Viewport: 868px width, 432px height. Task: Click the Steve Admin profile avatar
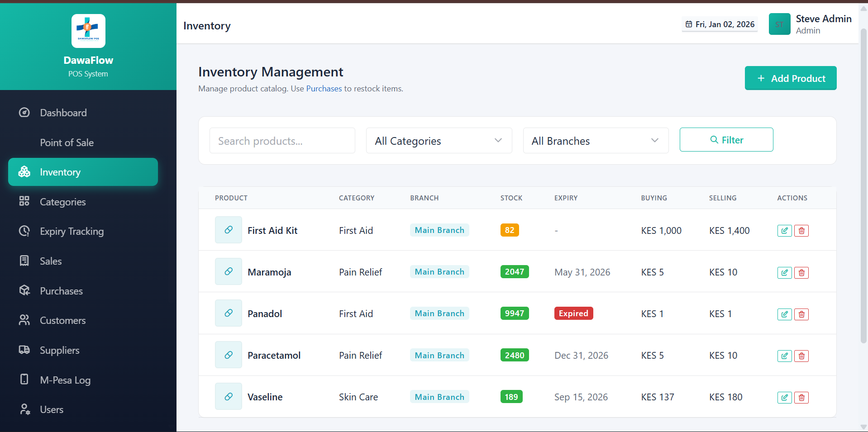pos(779,24)
